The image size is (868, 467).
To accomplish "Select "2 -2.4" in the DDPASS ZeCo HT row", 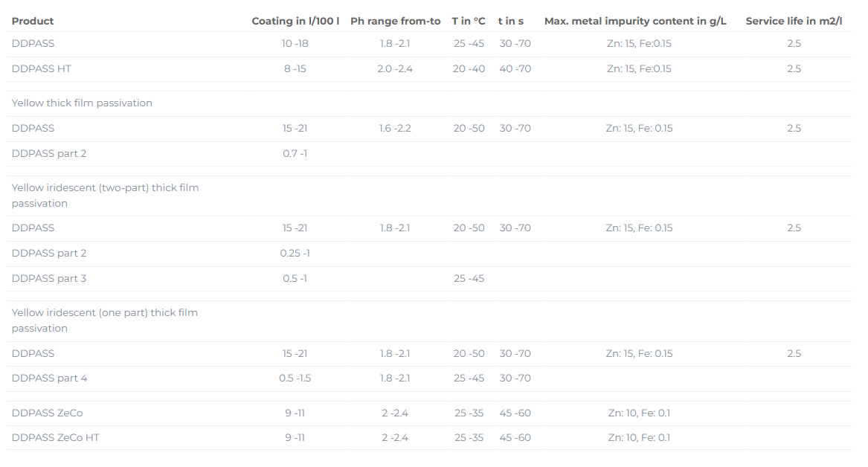I will pyautogui.click(x=395, y=437).
